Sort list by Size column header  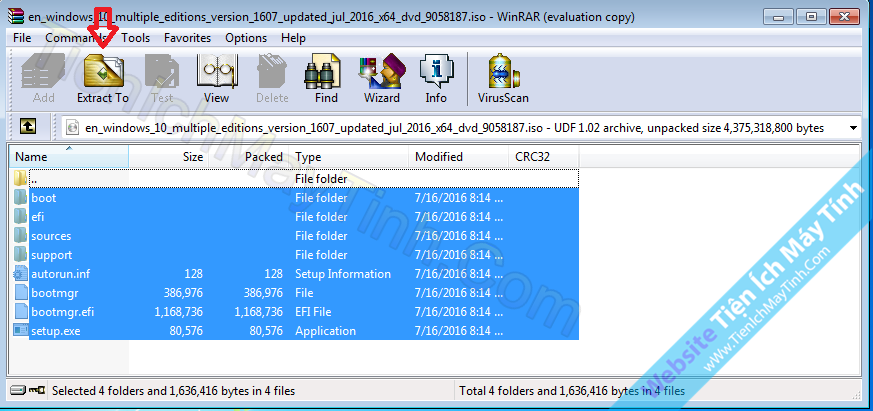tap(169, 156)
